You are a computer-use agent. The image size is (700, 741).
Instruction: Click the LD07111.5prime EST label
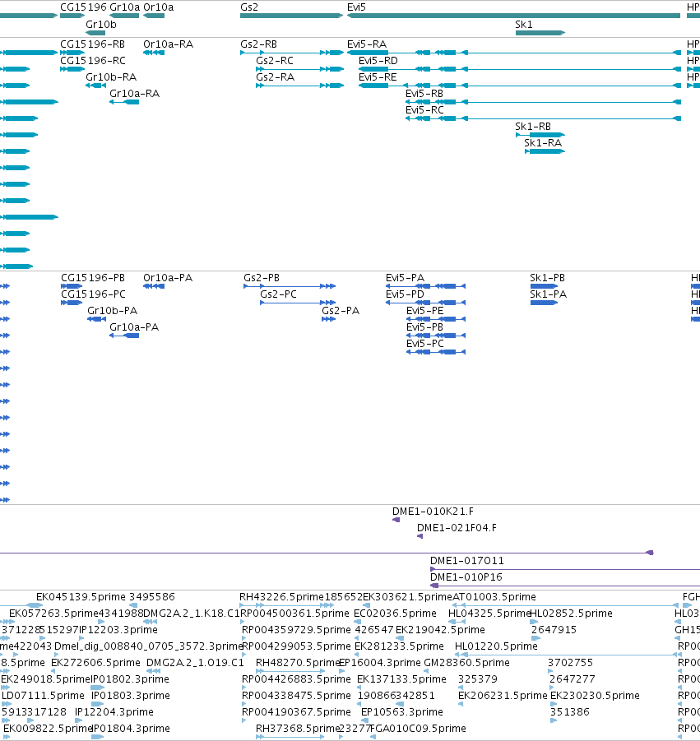point(43,696)
